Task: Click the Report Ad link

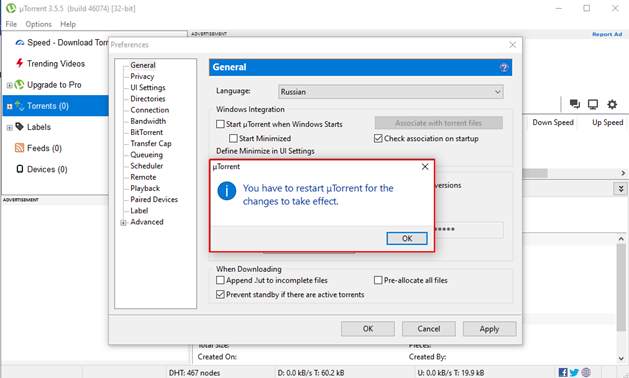Action: 607,35
